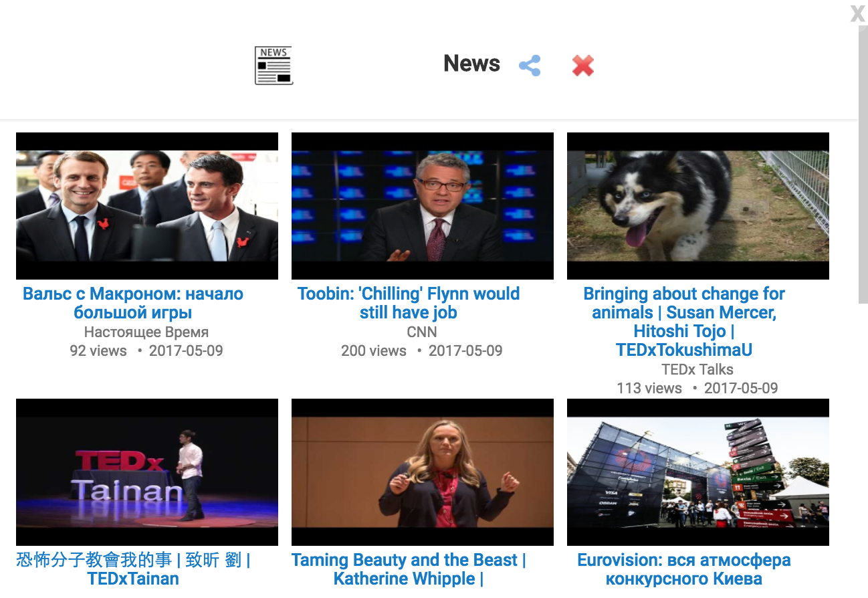Screen dimensions: 868x598
Task: Open link 'Eurovision: вся атмосфера конкурсного Киева'
Action: pos(684,569)
